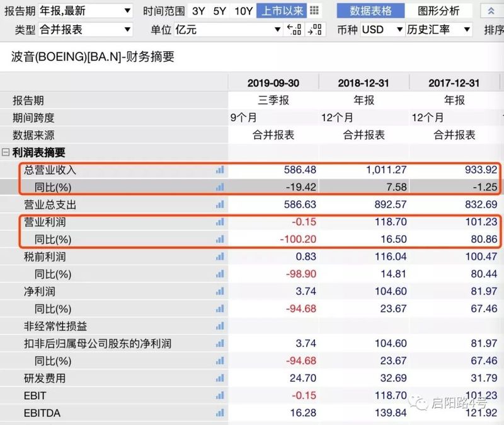Click revenue value 586.48
Screen dimensions: 504x425
300,170
